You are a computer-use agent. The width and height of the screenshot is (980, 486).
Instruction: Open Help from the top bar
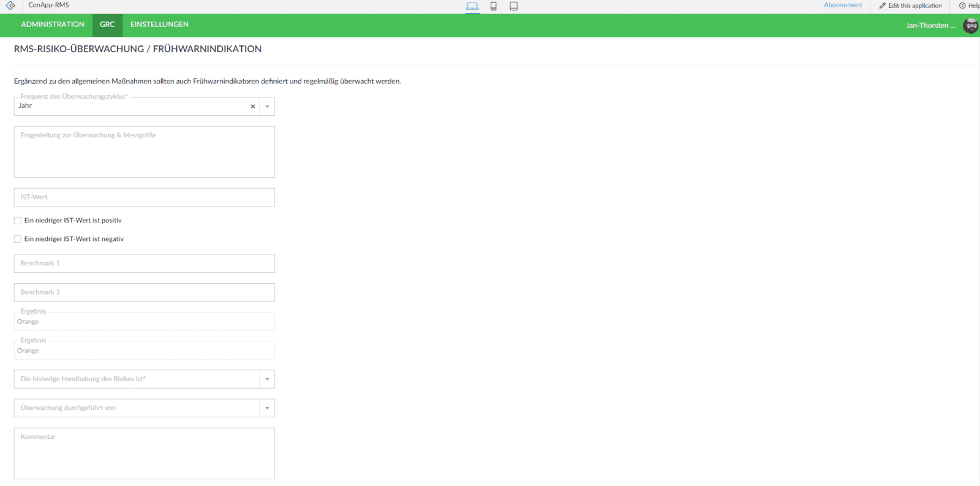point(969,6)
